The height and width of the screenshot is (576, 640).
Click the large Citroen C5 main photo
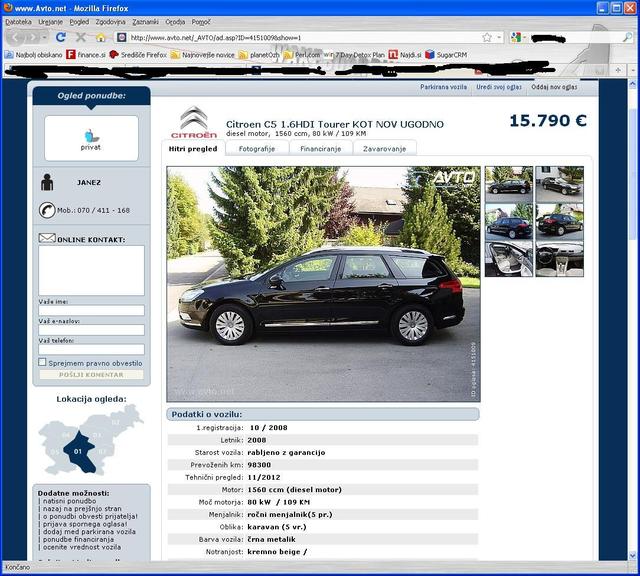coord(323,284)
